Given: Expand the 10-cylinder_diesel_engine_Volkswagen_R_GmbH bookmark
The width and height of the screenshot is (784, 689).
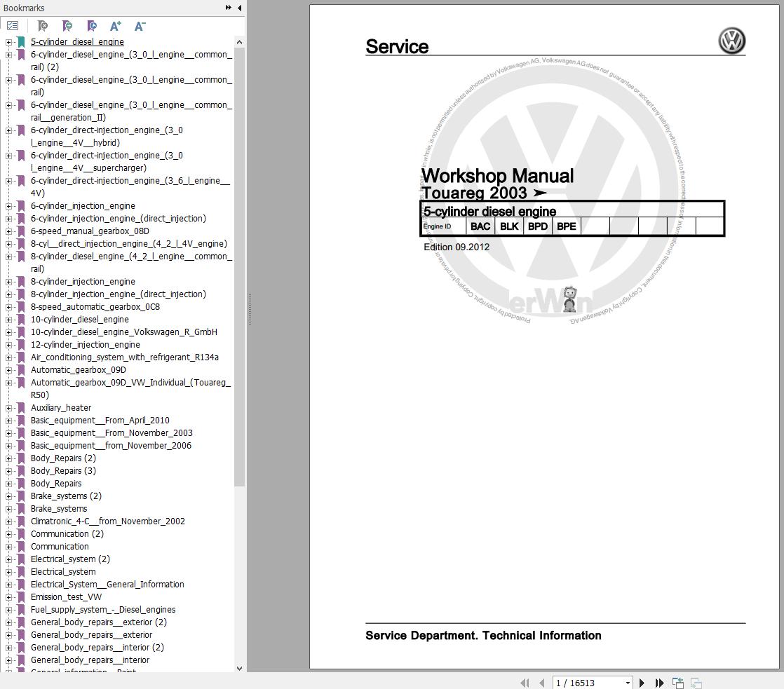Looking at the screenshot, I should pyautogui.click(x=8, y=332).
